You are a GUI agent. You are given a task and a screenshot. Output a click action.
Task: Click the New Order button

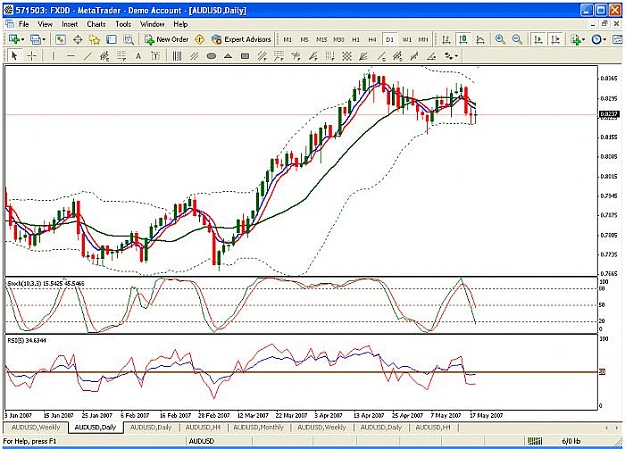pyautogui.click(x=167, y=39)
